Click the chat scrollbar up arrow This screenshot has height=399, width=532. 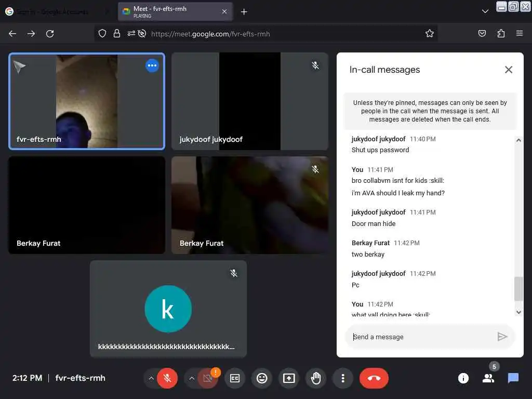[518, 140]
